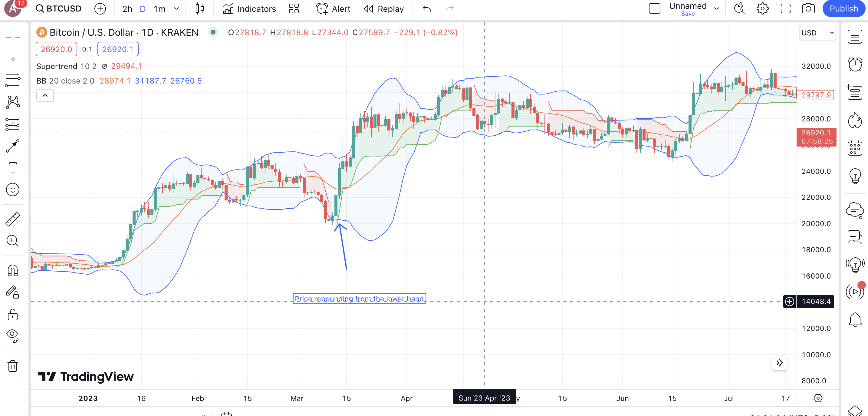Open the Alerts alarm clock panel
This screenshot has width=868, height=416.
(855, 64)
